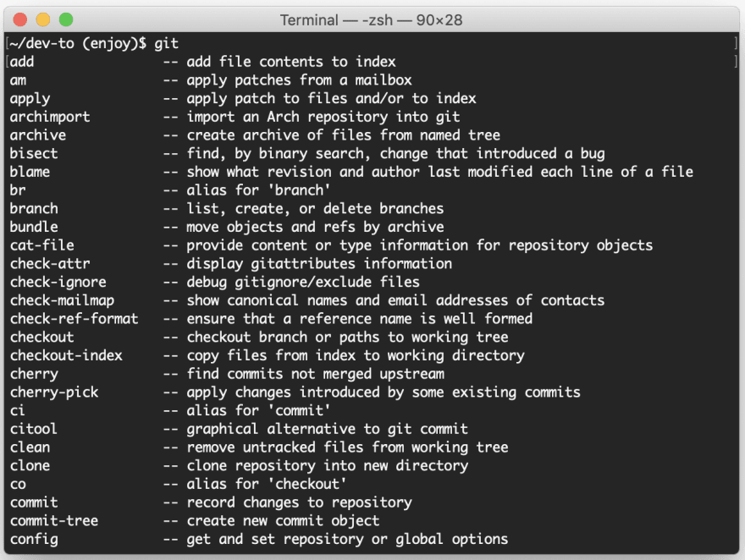The height and width of the screenshot is (560, 745).
Task: Select the 'cherry-pick' command entry
Action: [x=54, y=393]
